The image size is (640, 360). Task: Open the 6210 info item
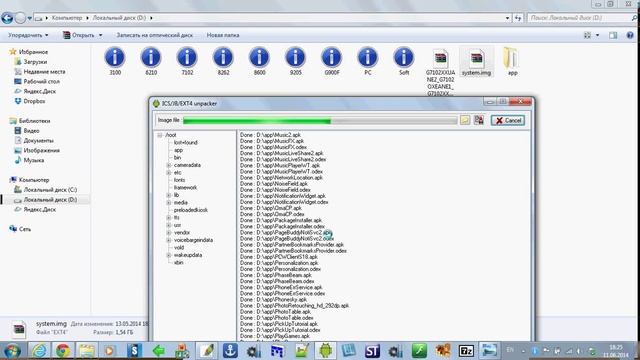coord(151,61)
